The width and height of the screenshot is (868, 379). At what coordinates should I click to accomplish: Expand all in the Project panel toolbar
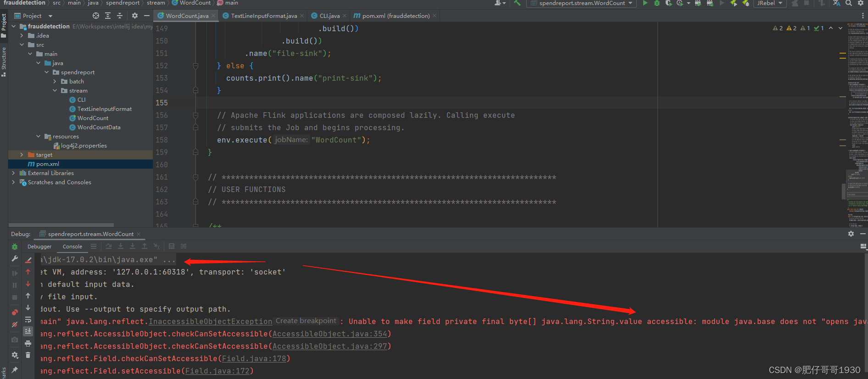[107, 16]
